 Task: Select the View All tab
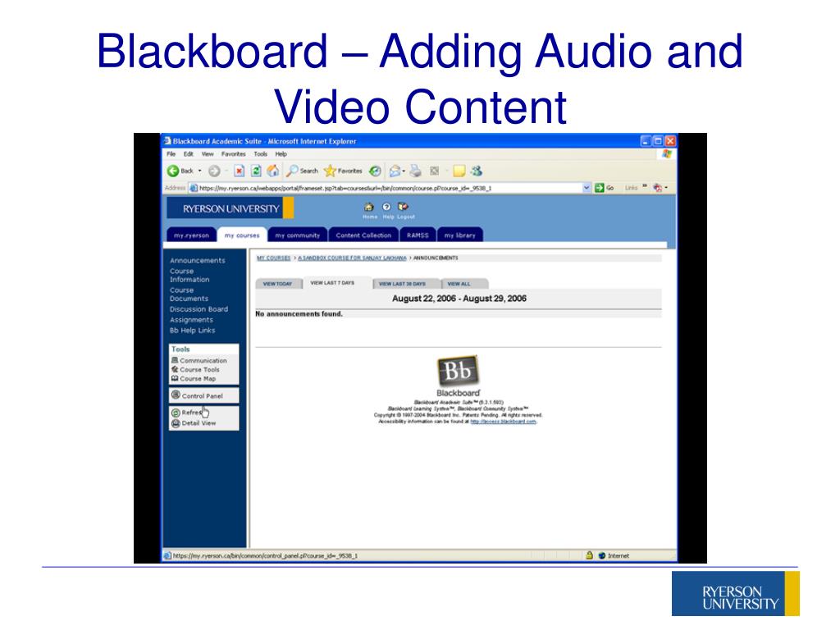459,283
